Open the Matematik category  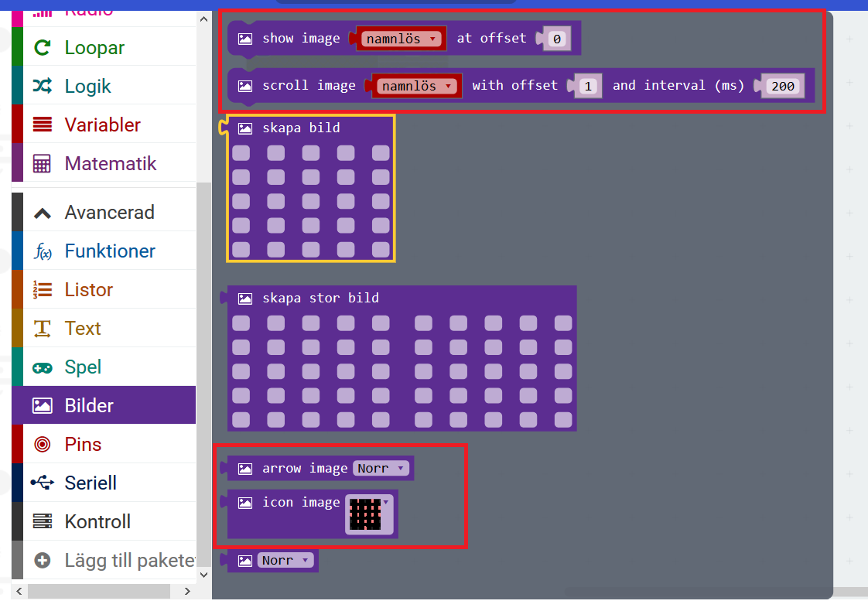(104, 163)
